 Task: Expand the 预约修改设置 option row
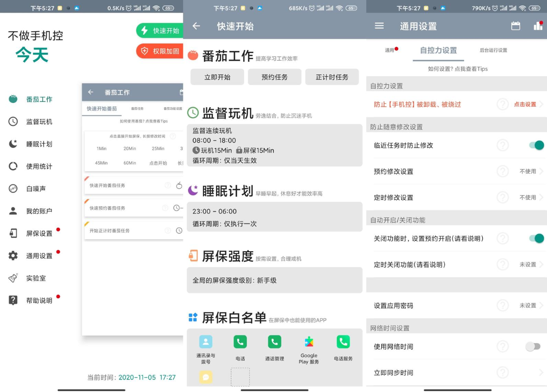[x=457, y=171]
